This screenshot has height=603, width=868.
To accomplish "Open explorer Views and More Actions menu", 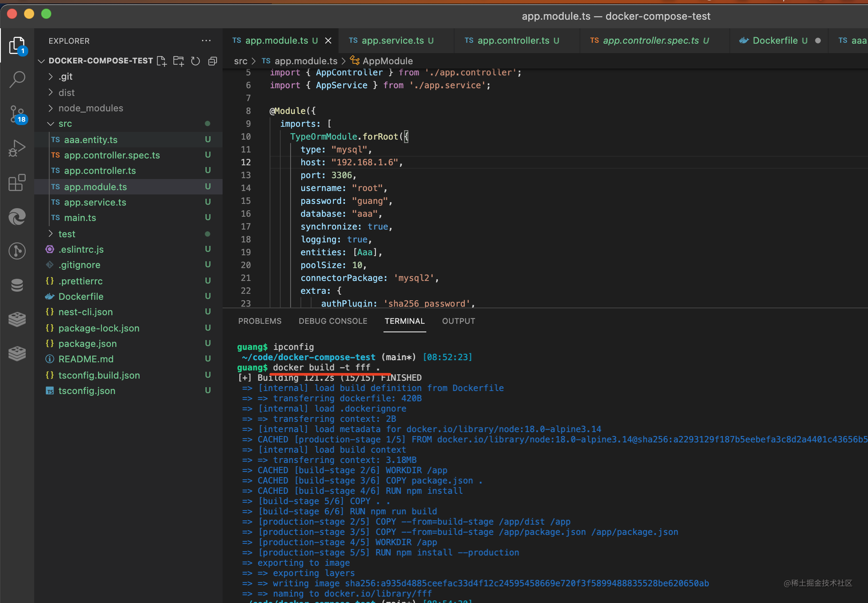I will 206,41.
